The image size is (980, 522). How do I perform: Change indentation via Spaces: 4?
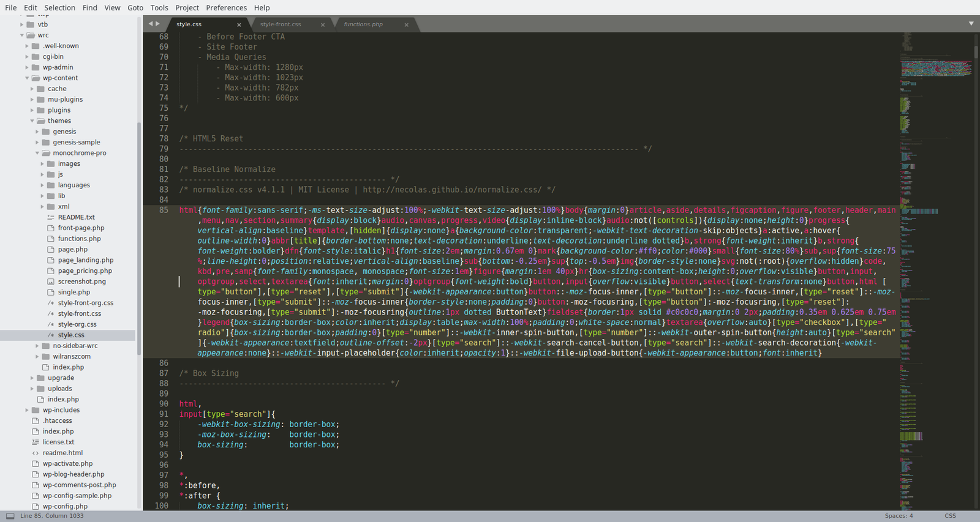(899, 516)
